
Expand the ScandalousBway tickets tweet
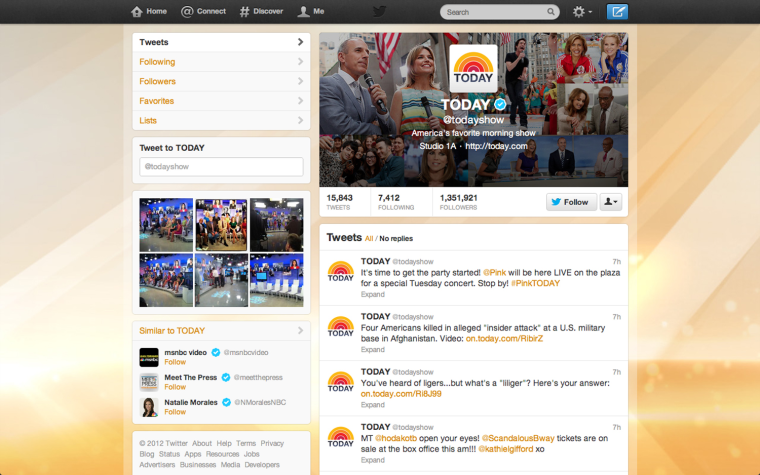pos(373,460)
